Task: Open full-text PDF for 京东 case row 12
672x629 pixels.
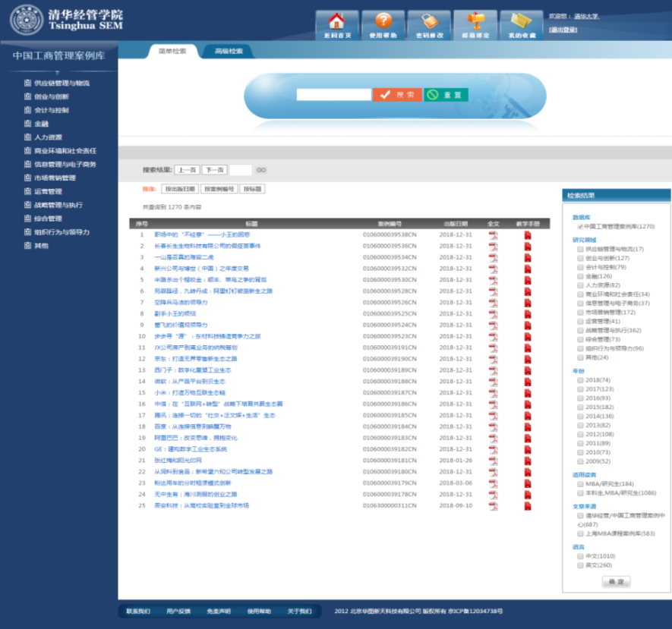Action: pyautogui.click(x=494, y=359)
